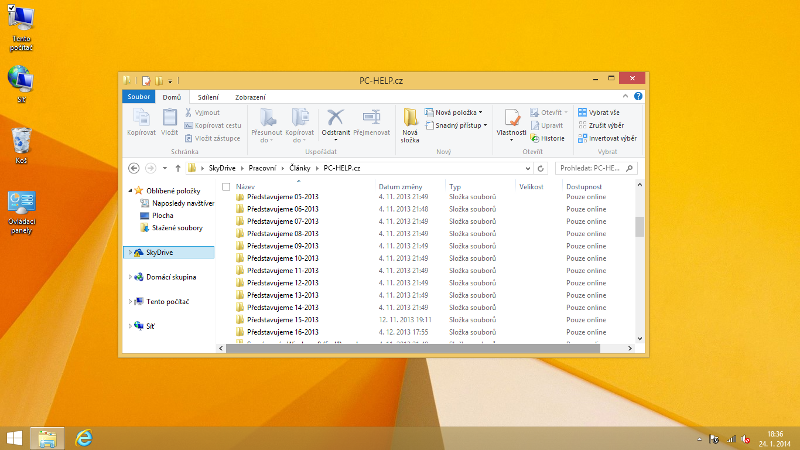800x450 pixels.
Task: Open Internet Explorer from the taskbar
Action: (x=85, y=437)
